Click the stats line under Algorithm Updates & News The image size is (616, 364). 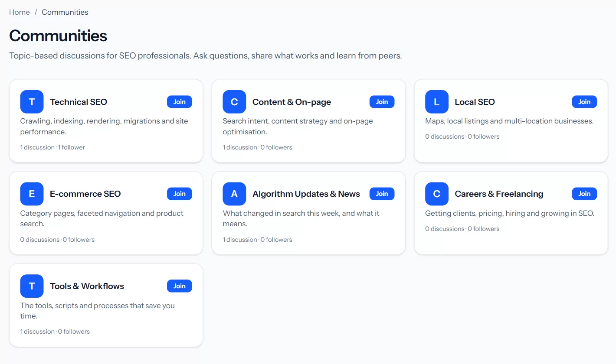tap(258, 240)
